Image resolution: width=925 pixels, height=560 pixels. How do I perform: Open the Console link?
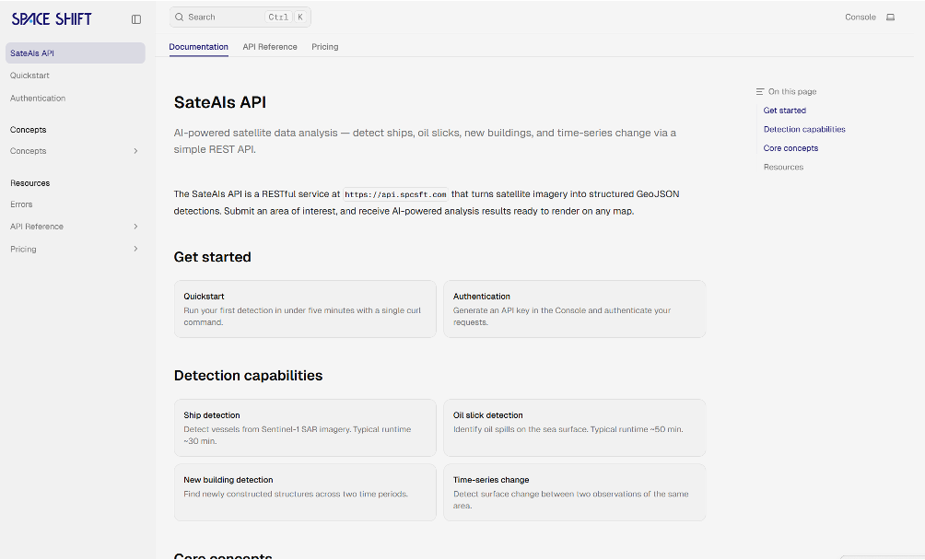(861, 17)
